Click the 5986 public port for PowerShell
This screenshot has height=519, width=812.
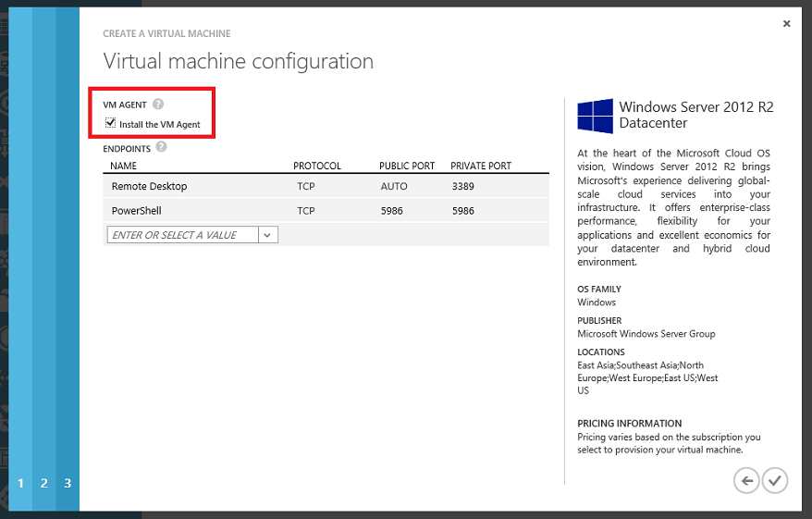pos(391,211)
